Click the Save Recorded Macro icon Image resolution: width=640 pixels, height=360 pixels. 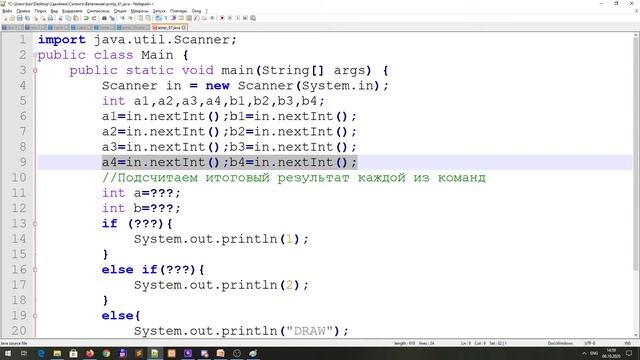click(253, 18)
